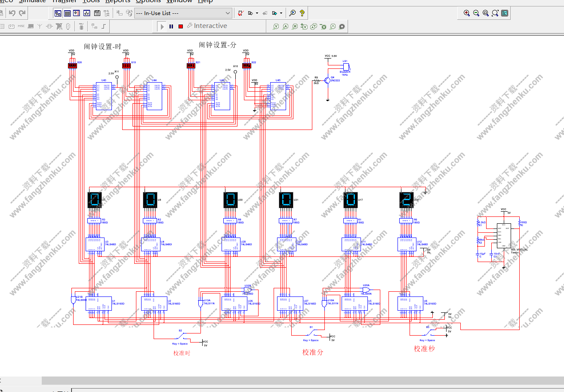Stop the simulation with red square
The height and width of the screenshot is (392, 564).
pyautogui.click(x=181, y=26)
